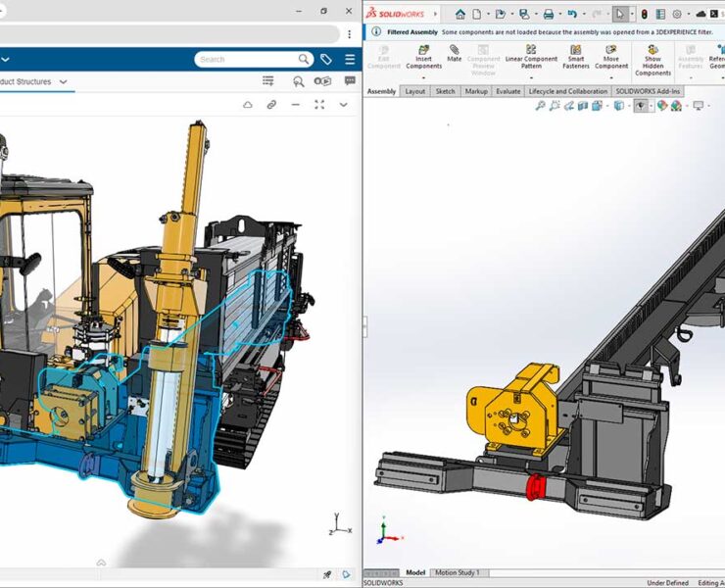
Task: Click Show Hidden Components
Action: (652, 61)
